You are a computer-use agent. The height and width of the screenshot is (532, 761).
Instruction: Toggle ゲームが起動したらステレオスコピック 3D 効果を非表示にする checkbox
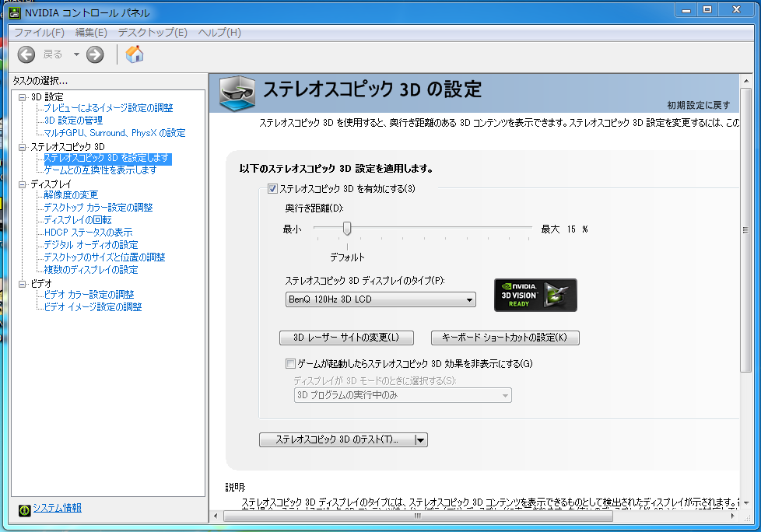(290, 363)
